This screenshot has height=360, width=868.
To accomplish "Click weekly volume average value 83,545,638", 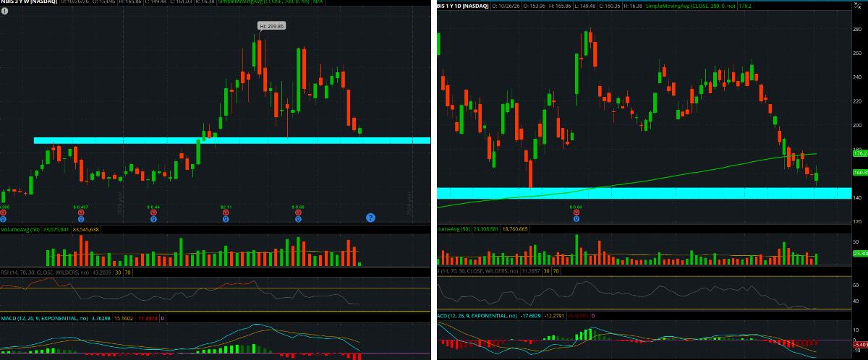I will (86, 230).
